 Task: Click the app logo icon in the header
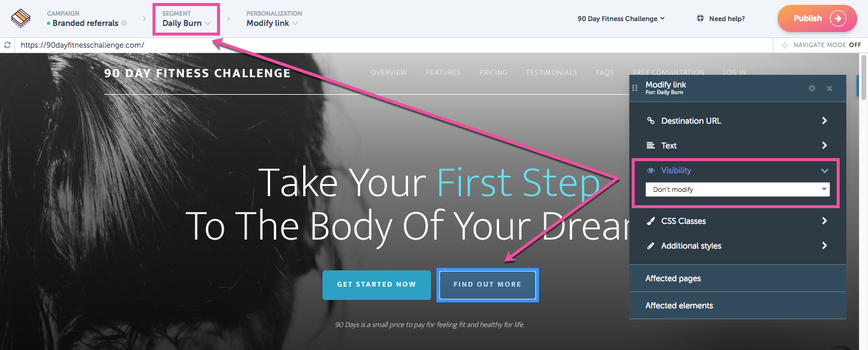click(21, 18)
